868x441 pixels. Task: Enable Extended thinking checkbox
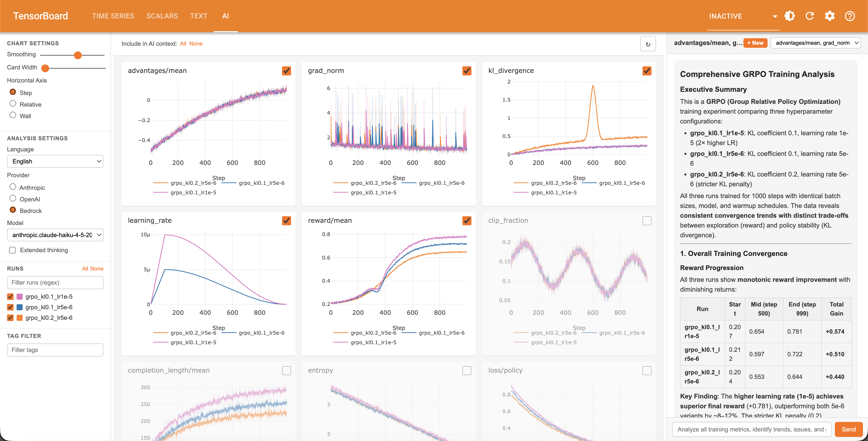click(x=13, y=250)
